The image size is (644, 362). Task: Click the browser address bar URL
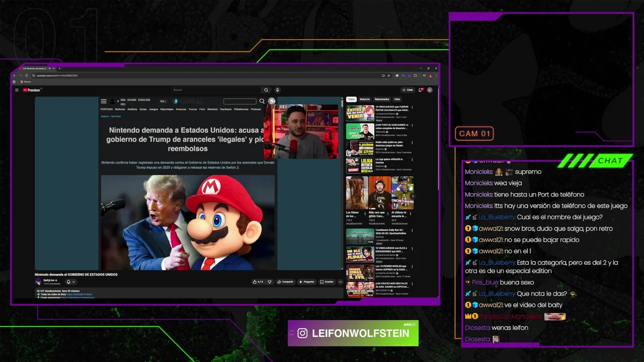tap(57, 75)
